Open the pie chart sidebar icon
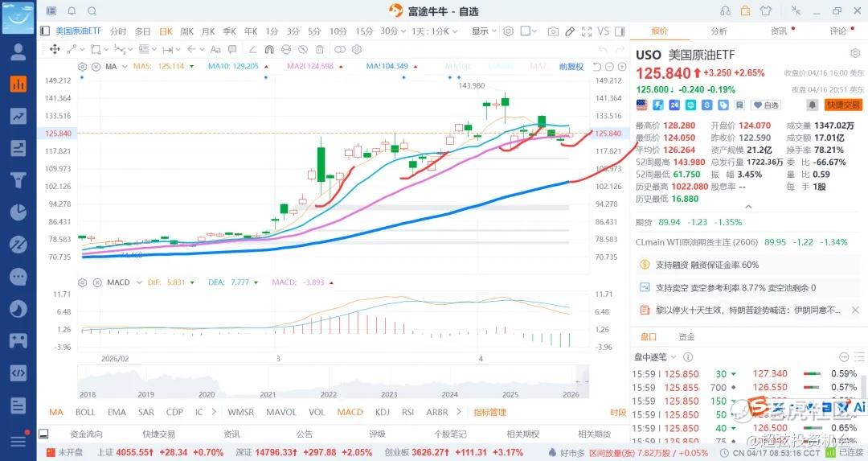The height and width of the screenshot is (461, 868). (x=18, y=212)
